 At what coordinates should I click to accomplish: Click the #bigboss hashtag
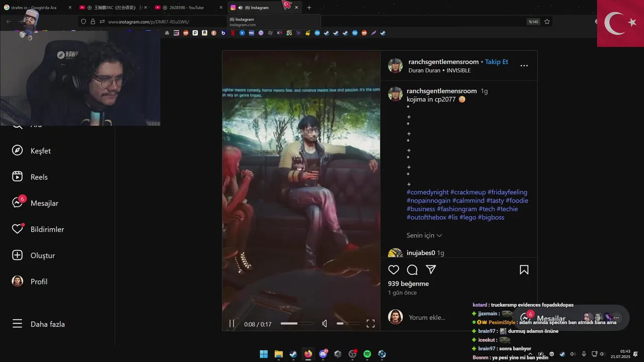tap(491, 217)
